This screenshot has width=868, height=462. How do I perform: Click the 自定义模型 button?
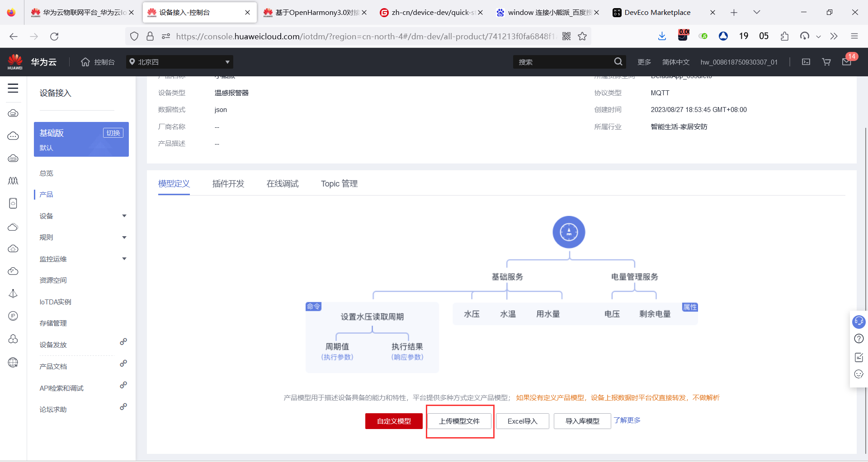(394, 421)
